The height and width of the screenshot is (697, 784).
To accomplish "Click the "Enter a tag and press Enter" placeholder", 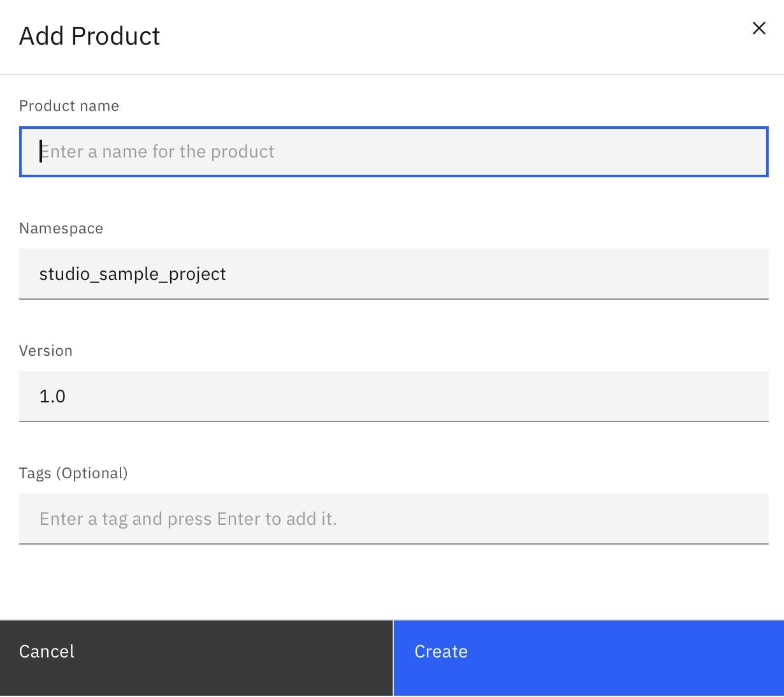I will [x=188, y=519].
